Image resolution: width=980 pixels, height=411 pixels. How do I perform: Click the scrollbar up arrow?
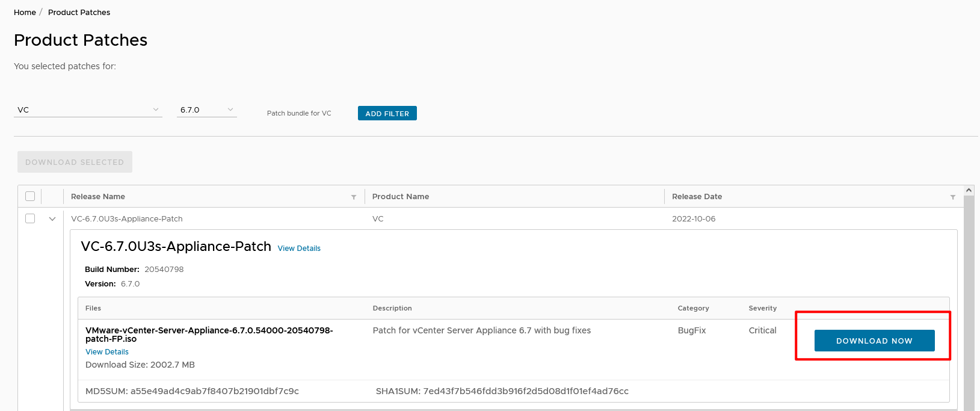coord(969,190)
